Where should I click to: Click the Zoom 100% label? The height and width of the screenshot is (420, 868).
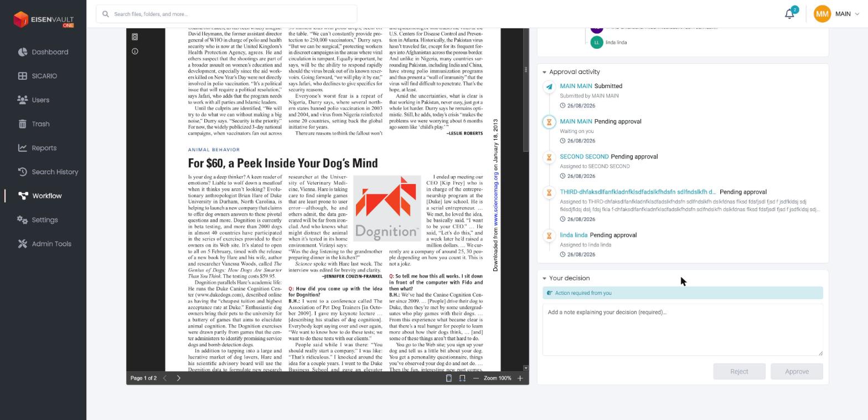pos(497,378)
